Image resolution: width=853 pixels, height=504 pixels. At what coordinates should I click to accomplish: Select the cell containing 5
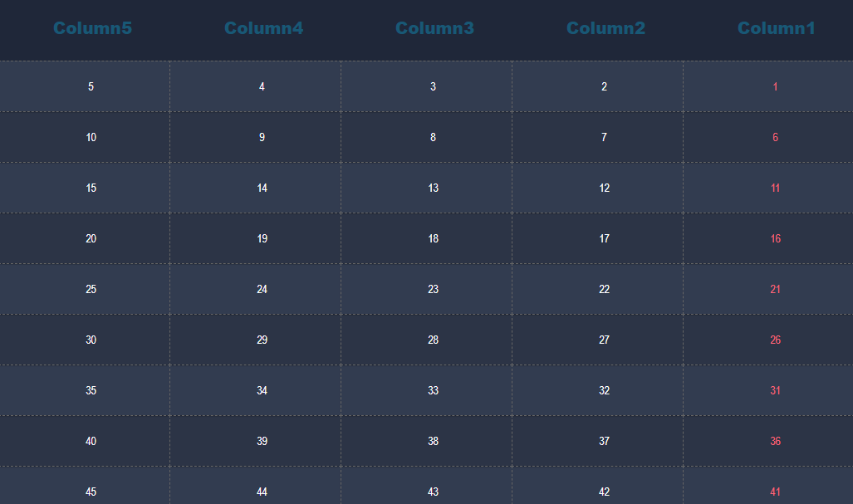(91, 86)
